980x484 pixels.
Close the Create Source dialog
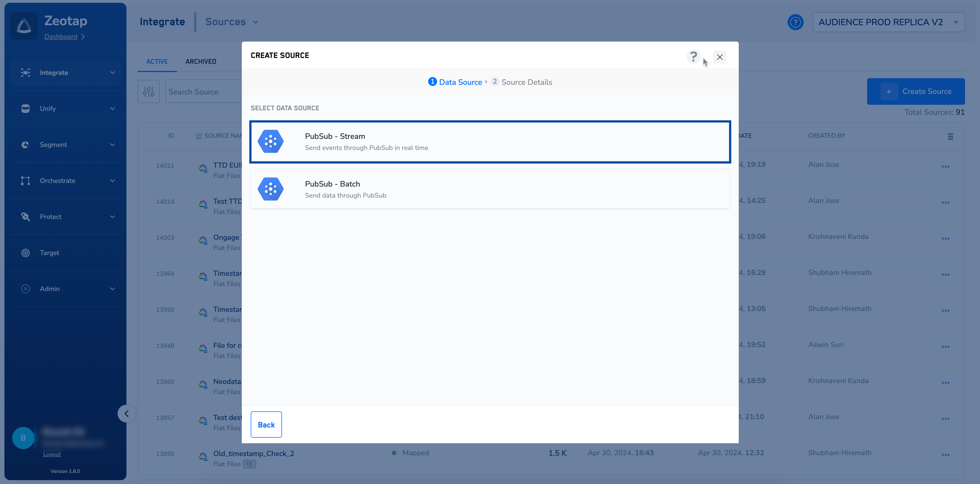click(x=719, y=57)
